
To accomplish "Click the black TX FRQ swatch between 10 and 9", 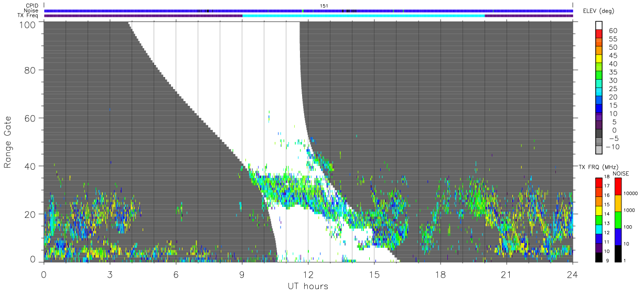I will tap(598, 256).
